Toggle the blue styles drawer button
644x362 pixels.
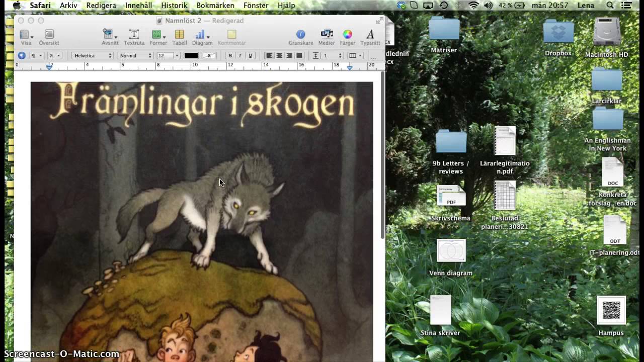[x=22, y=56]
